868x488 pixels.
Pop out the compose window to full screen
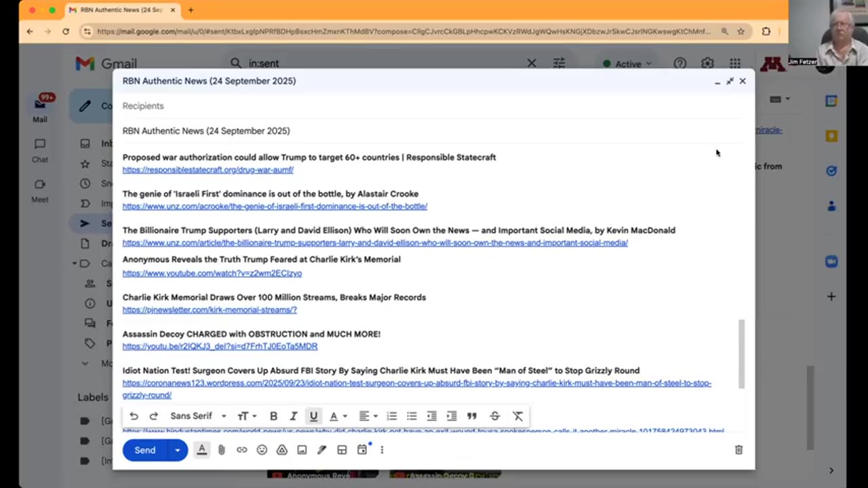[730, 81]
